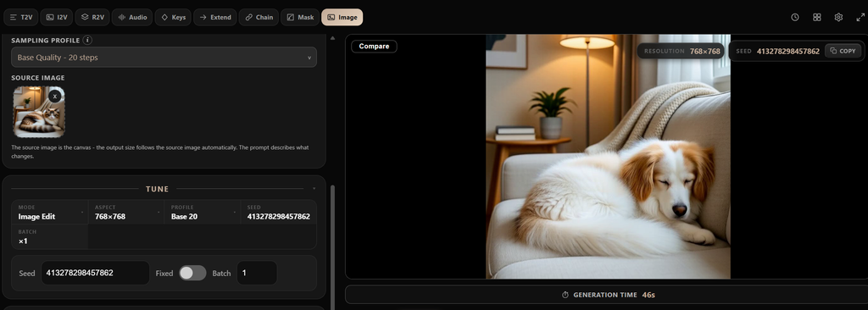Click the left panel scroll-up arrow
Image resolution: width=868 pixels, height=310 pixels.
point(332,38)
